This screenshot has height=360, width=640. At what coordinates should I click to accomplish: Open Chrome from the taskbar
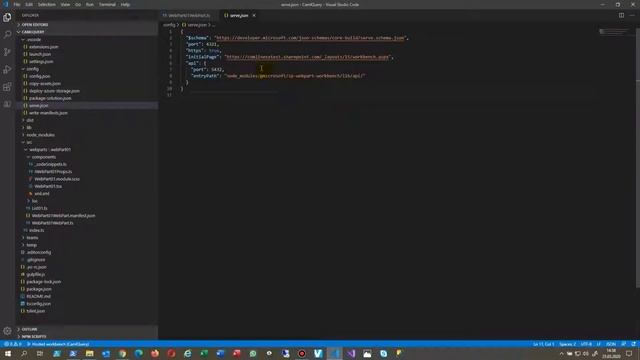(122, 353)
